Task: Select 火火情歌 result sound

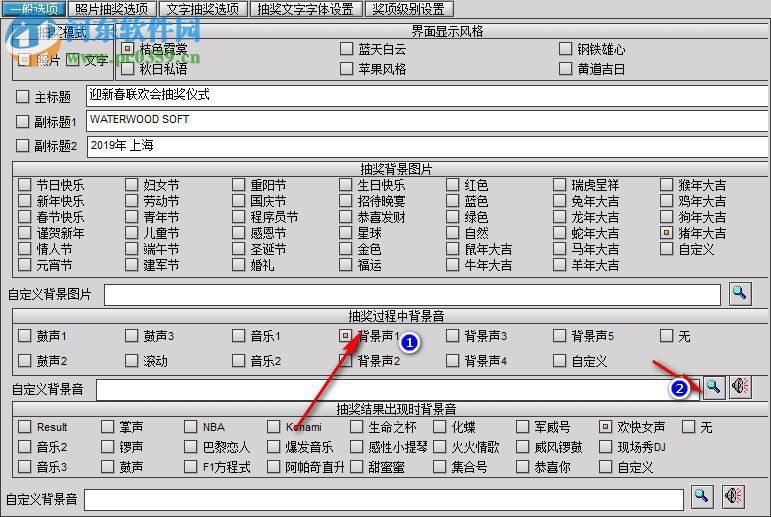Action: pyautogui.click(x=440, y=447)
